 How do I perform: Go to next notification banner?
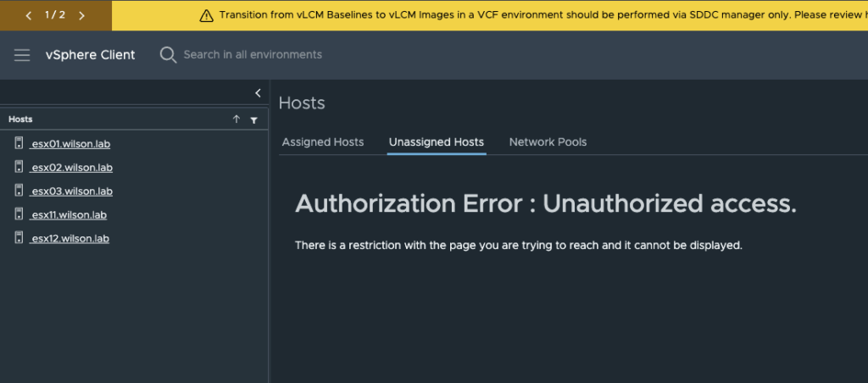tap(81, 15)
